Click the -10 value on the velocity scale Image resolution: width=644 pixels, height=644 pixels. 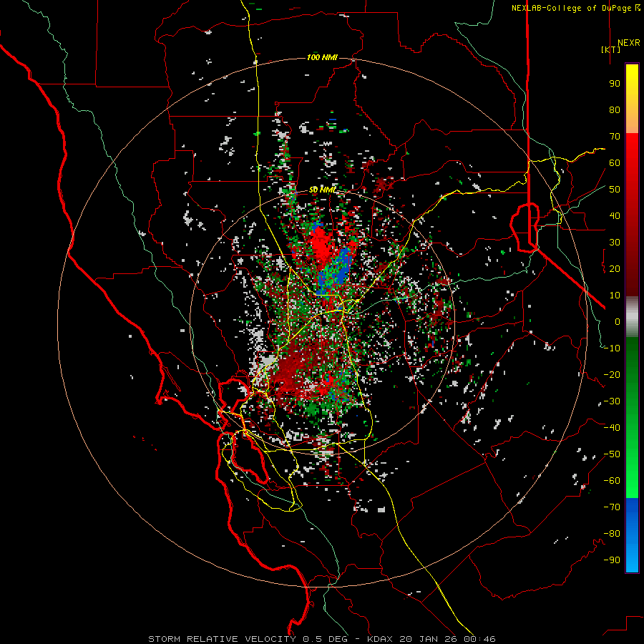[x=612, y=348]
